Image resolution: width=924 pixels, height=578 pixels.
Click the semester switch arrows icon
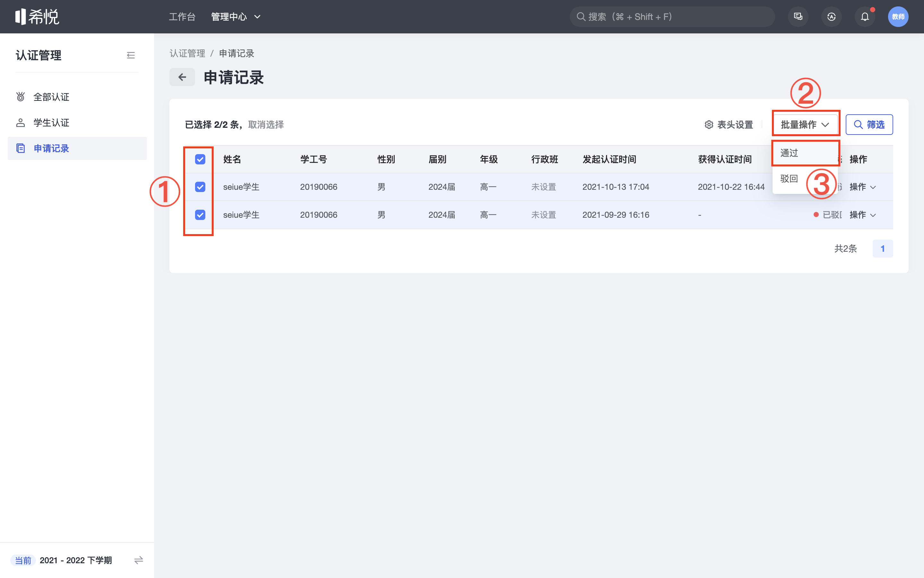point(139,560)
